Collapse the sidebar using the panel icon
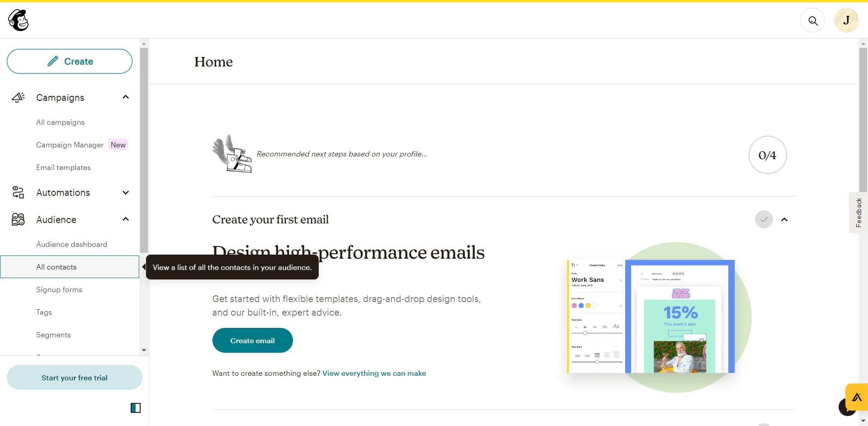 click(x=135, y=408)
